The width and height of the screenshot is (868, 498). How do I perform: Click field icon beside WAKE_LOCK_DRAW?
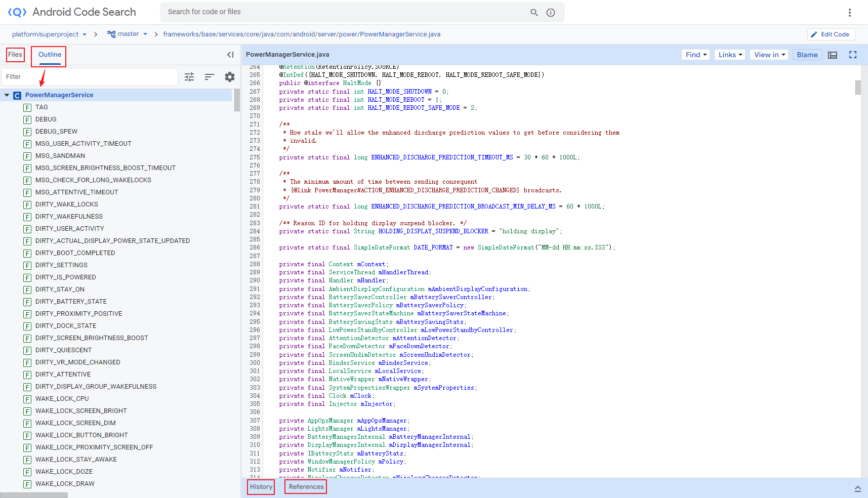pos(27,484)
